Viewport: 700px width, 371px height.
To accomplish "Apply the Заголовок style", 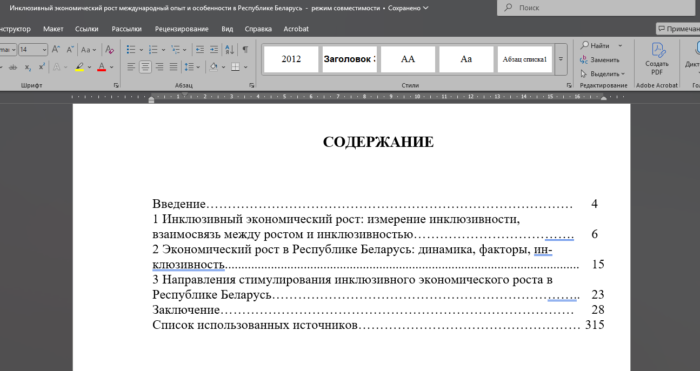I will (x=350, y=59).
